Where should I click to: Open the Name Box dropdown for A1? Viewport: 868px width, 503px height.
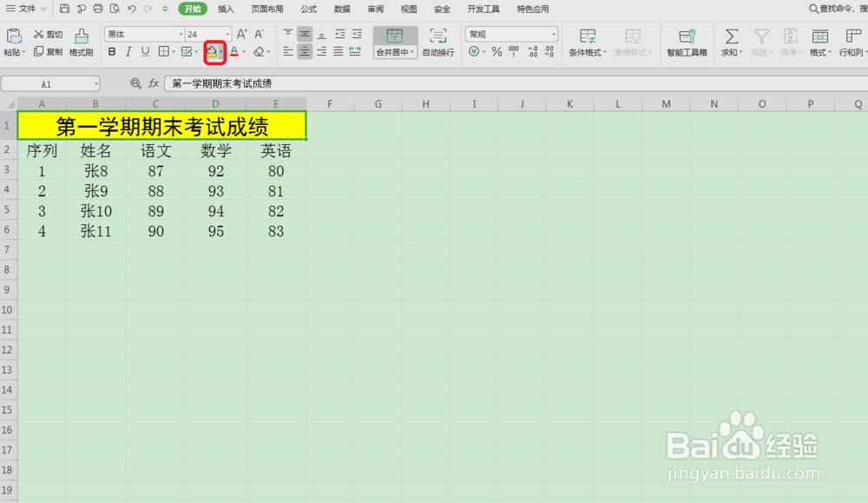click(x=96, y=84)
